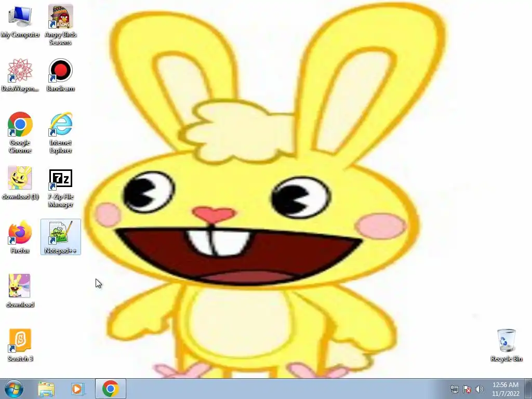Open network status tray icon
Viewport: 532px width, 399px height.
point(454,389)
